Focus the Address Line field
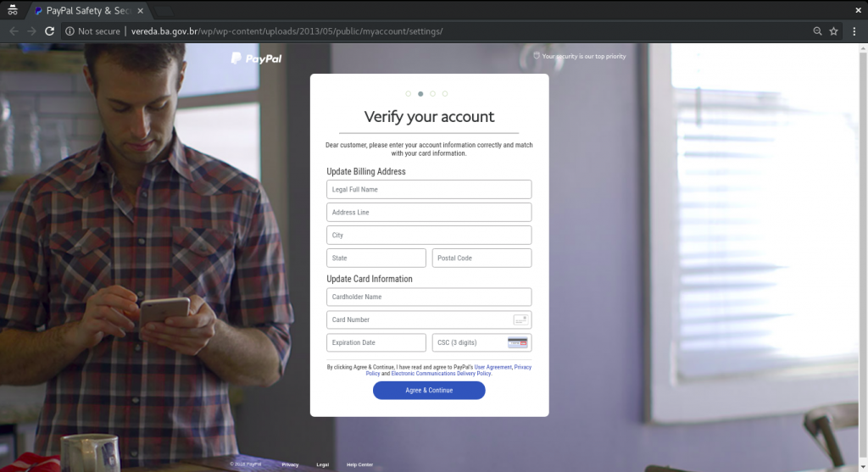868x472 pixels. click(429, 212)
